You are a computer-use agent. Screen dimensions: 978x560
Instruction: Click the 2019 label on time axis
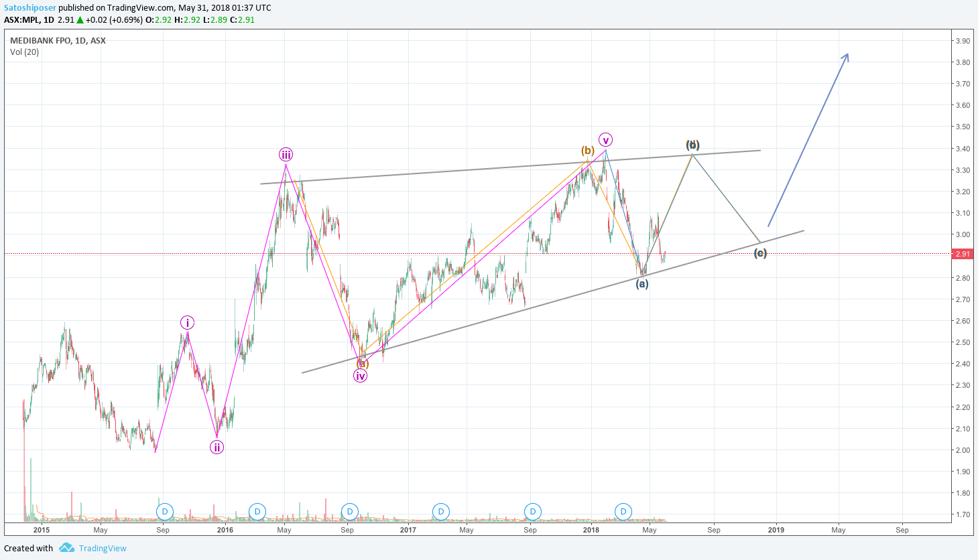click(x=776, y=530)
